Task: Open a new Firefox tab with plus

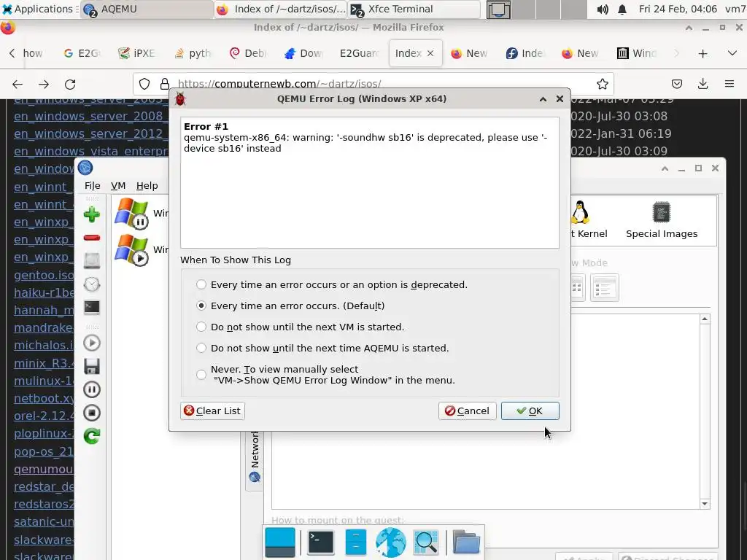Action: point(703,53)
